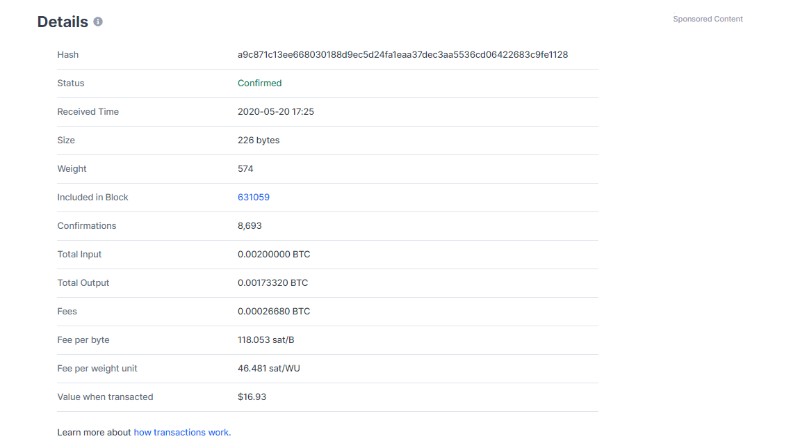The image size is (800, 448).
Task: Click the fees value 0.00026680 BTC
Action: pyautogui.click(x=273, y=311)
